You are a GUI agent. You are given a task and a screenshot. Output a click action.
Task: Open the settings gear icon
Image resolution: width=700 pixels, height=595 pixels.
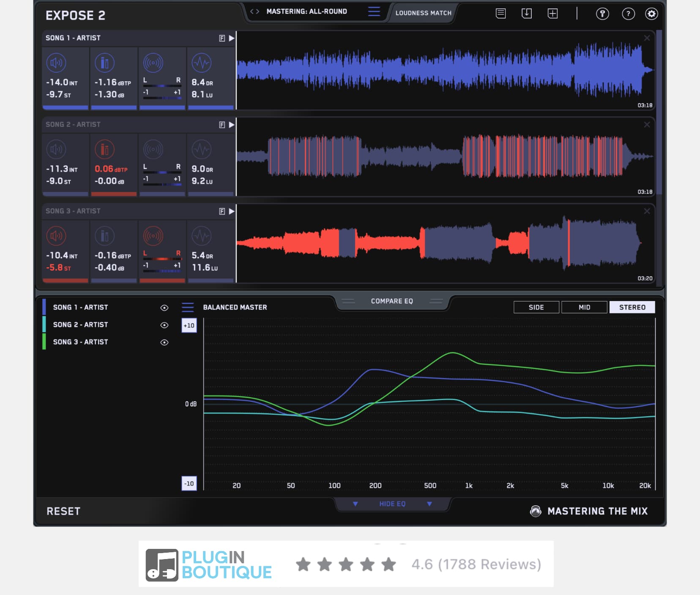point(651,14)
